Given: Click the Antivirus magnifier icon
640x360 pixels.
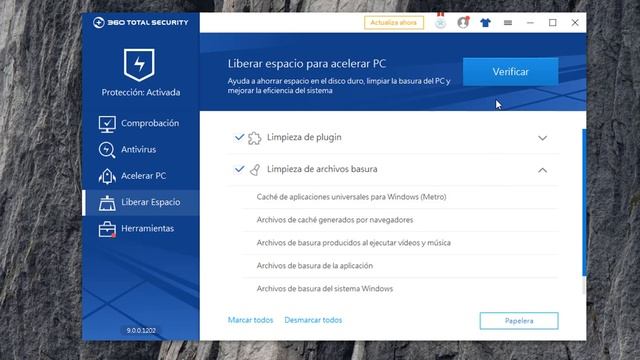Looking at the screenshot, I should click(107, 150).
